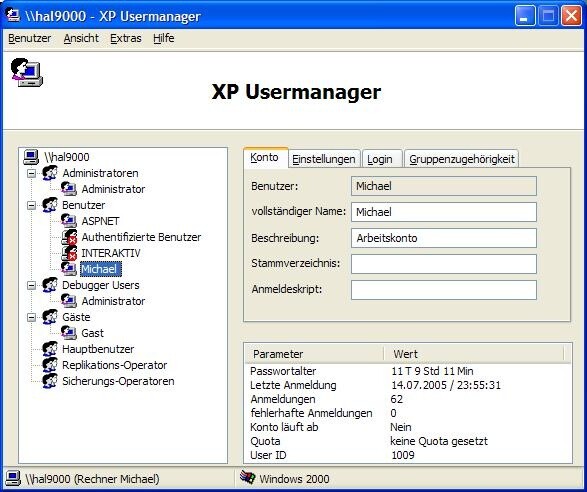This screenshot has height=492, width=587.
Task: Click the user icon beside Administrator under Administratoren
Action: [69, 189]
